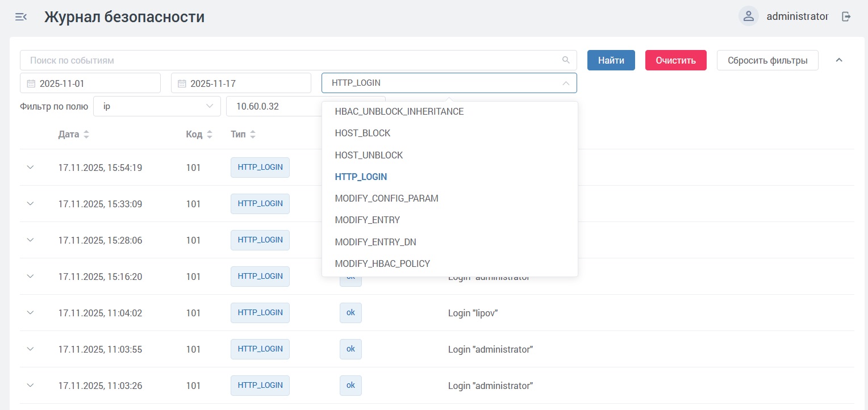The height and width of the screenshot is (410, 868).
Task: Click code 101 in the 11:04:02 row
Action: click(x=193, y=313)
